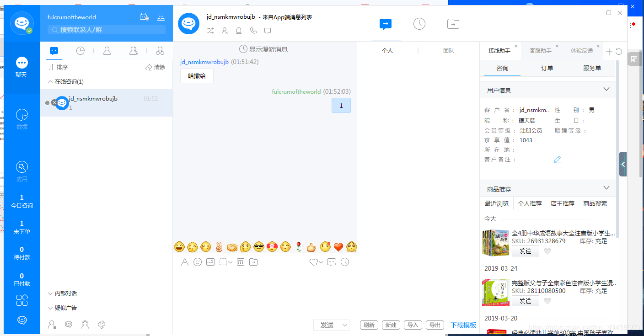Open the heart invitation dropdown arrow
Viewport: 644px width, 336px height.
click(x=321, y=262)
